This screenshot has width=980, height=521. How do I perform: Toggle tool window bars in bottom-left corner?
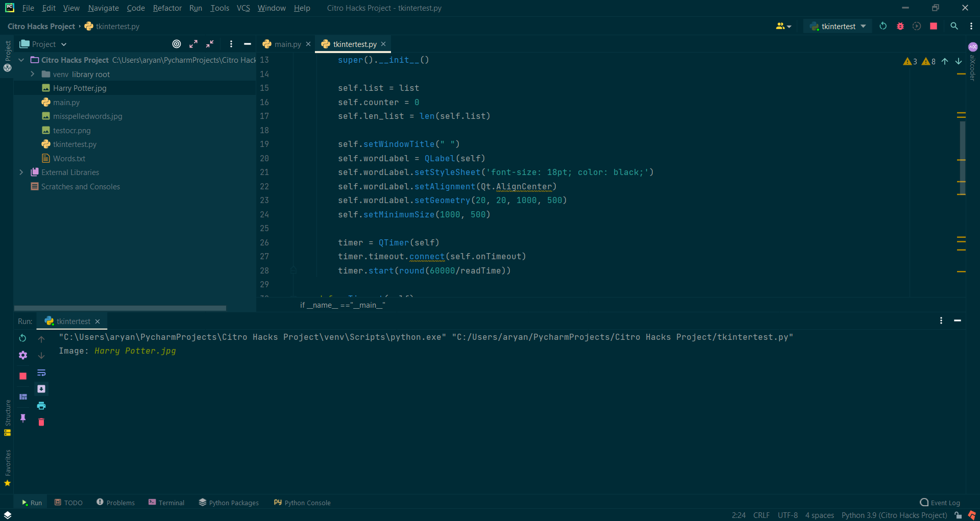(x=8, y=515)
